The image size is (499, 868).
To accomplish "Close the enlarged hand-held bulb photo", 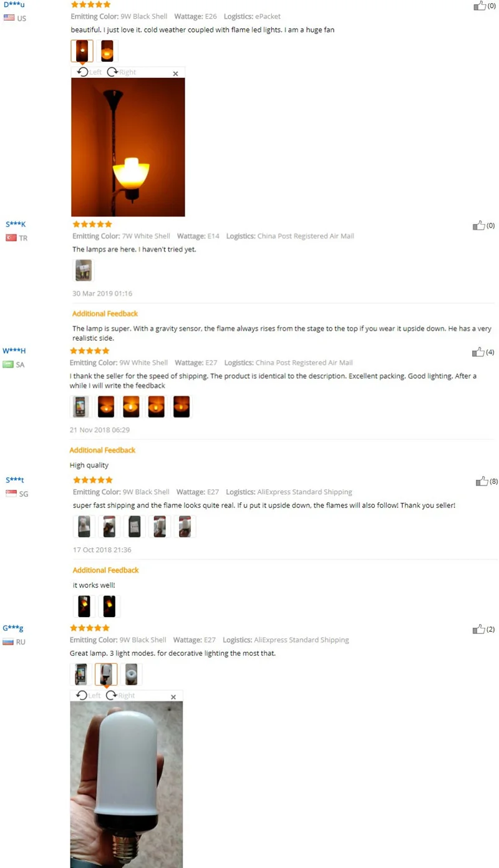I will coord(173,697).
